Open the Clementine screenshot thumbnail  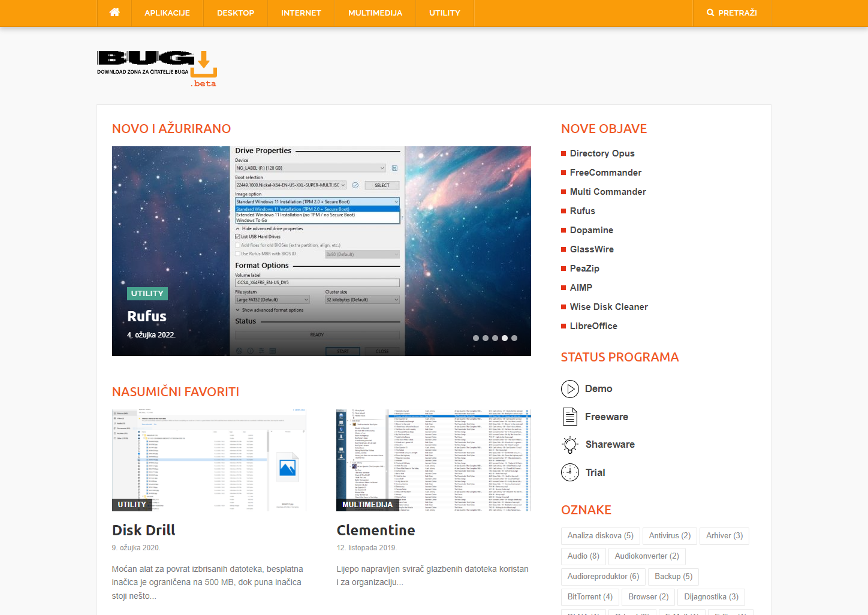click(x=433, y=460)
